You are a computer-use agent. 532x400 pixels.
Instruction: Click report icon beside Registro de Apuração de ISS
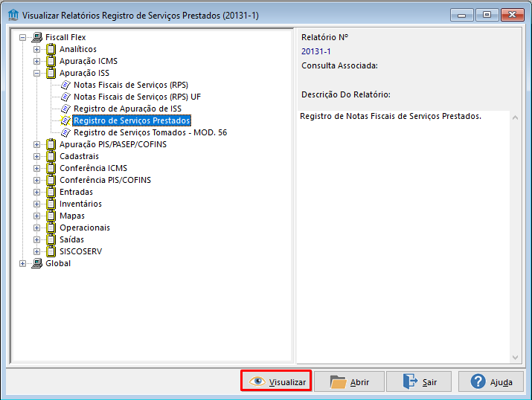[x=65, y=109]
